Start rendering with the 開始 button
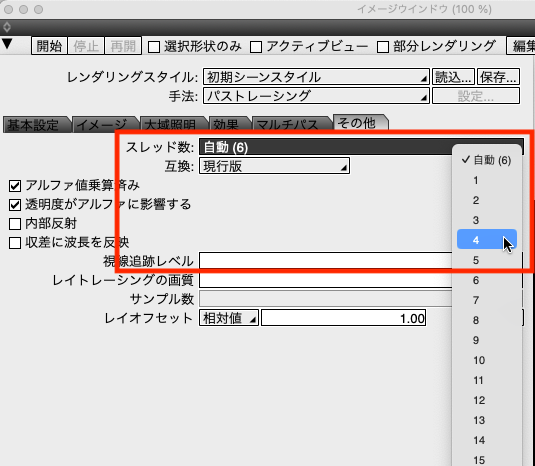The width and height of the screenshot is (535, 466). 49,46
